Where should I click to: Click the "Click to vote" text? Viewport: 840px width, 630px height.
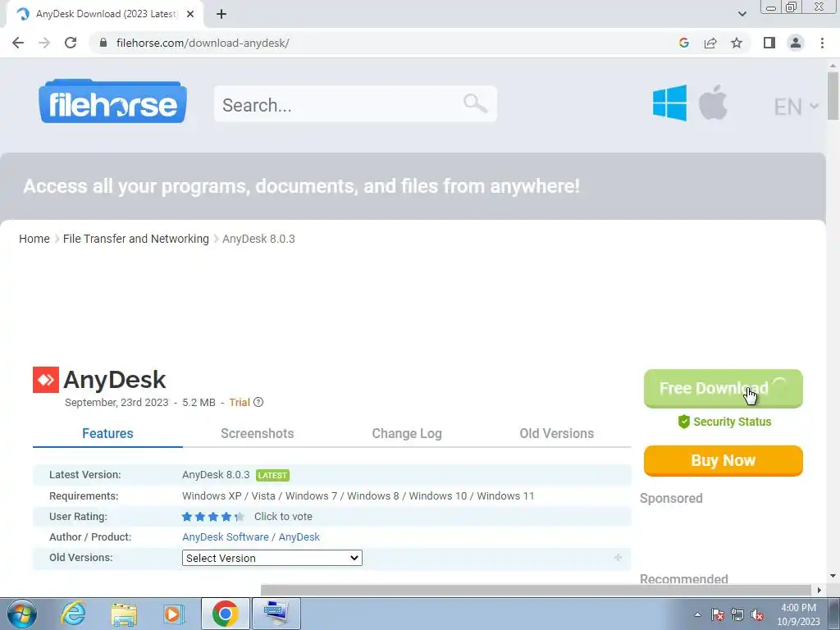[x=283, y=517]
